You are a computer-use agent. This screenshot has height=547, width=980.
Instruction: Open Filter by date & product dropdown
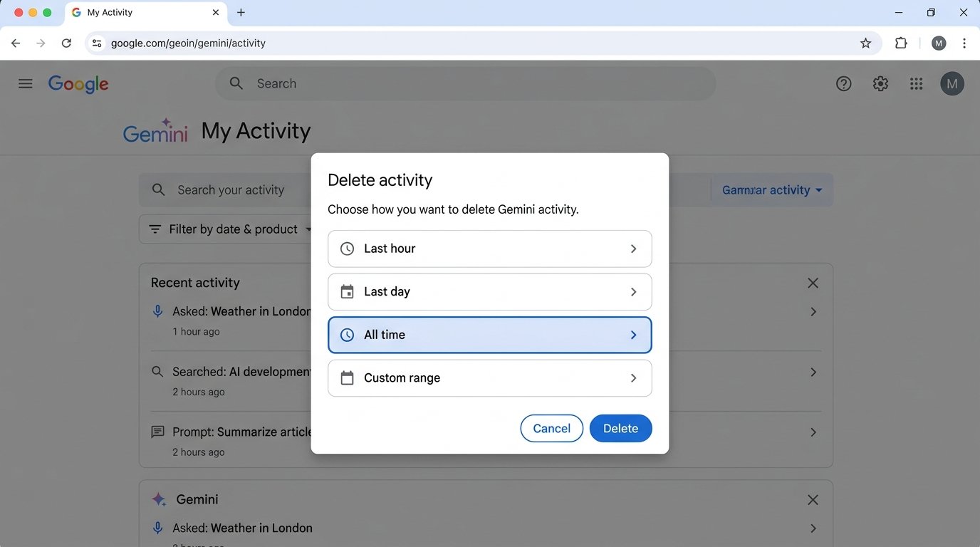tap(231, 229)
